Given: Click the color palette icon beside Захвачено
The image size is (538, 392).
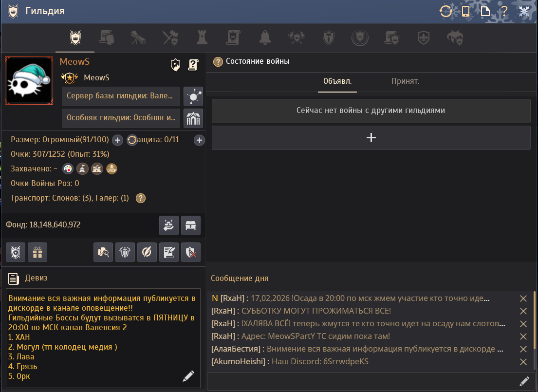Looking at the screenshot, I should point(68,169).
